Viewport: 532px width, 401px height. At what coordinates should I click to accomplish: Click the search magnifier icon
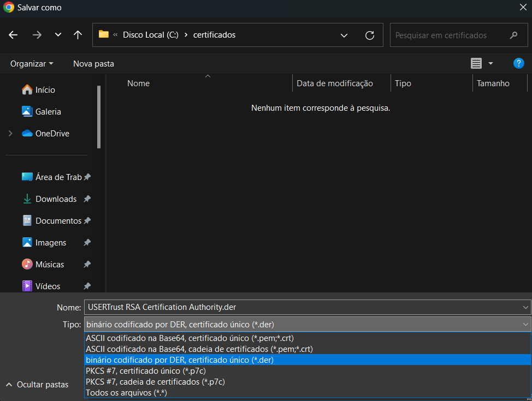tap(513, 35)
